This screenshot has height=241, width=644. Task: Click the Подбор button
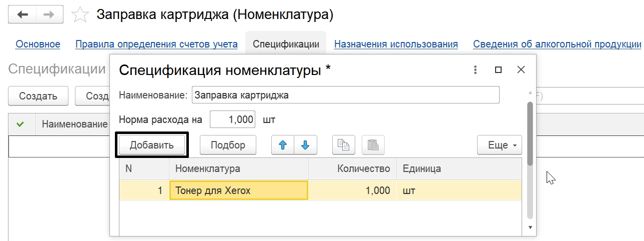(228, 145)
